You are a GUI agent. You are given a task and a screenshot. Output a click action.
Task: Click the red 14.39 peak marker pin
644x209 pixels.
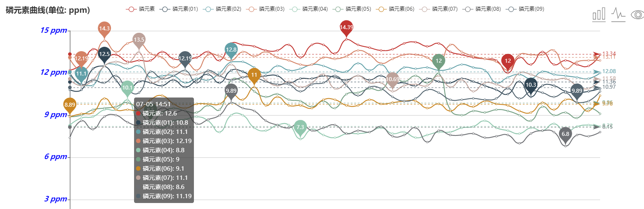[346, 27]
